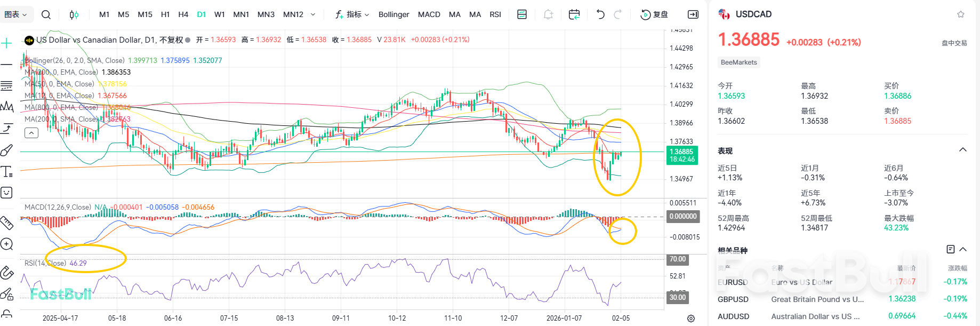The width and height of the screenshot is (980, 326).
Task: Select the text annotation tool
Action: [x=7, y=171]
